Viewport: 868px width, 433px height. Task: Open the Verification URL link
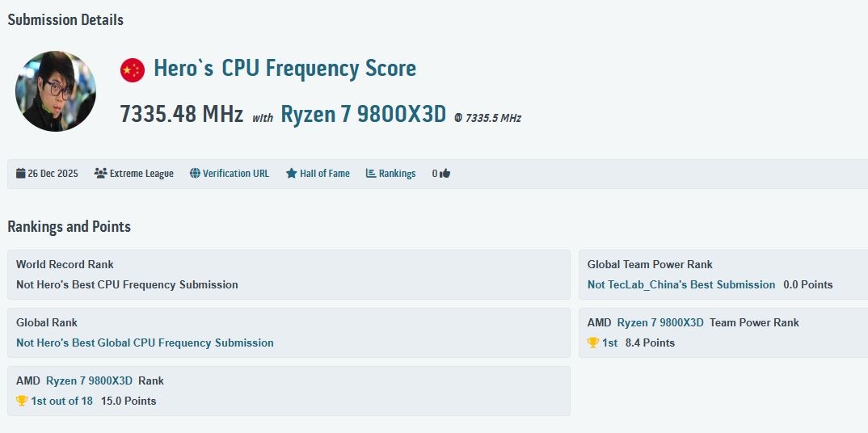point(236,174)
